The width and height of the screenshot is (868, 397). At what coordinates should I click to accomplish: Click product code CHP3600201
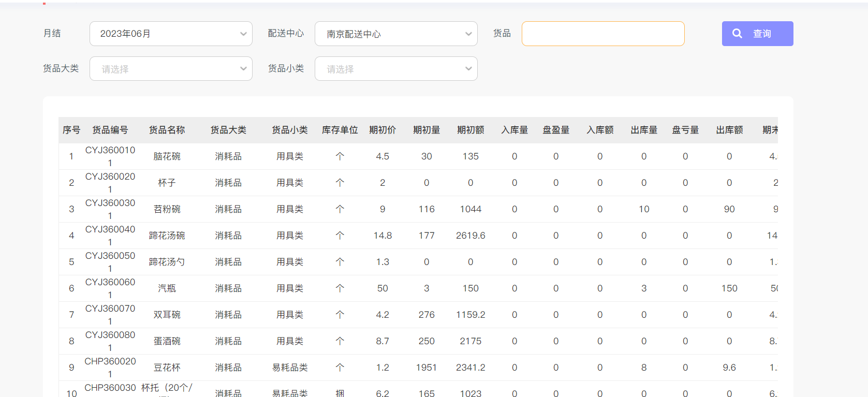[110, 367]
